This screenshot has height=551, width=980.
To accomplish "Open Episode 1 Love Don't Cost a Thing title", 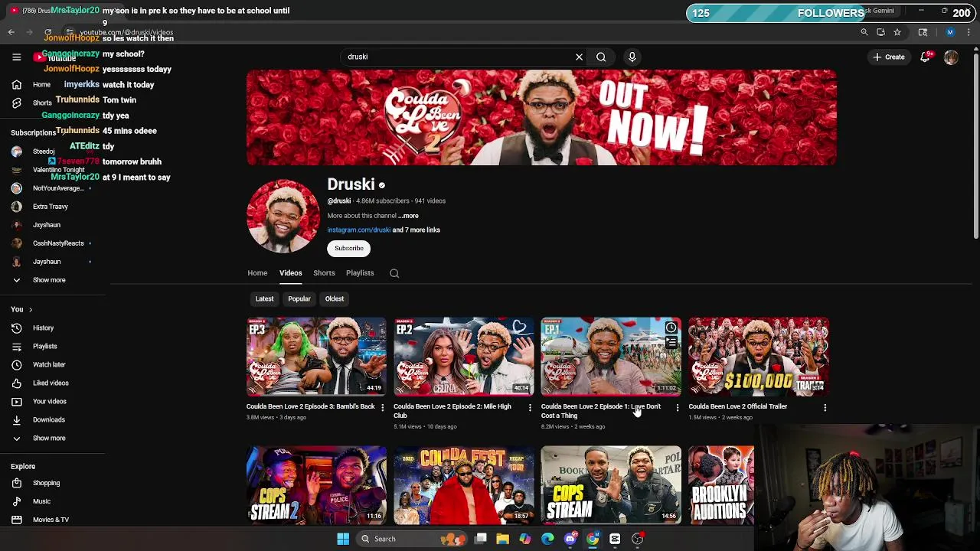I will point(601,411).
